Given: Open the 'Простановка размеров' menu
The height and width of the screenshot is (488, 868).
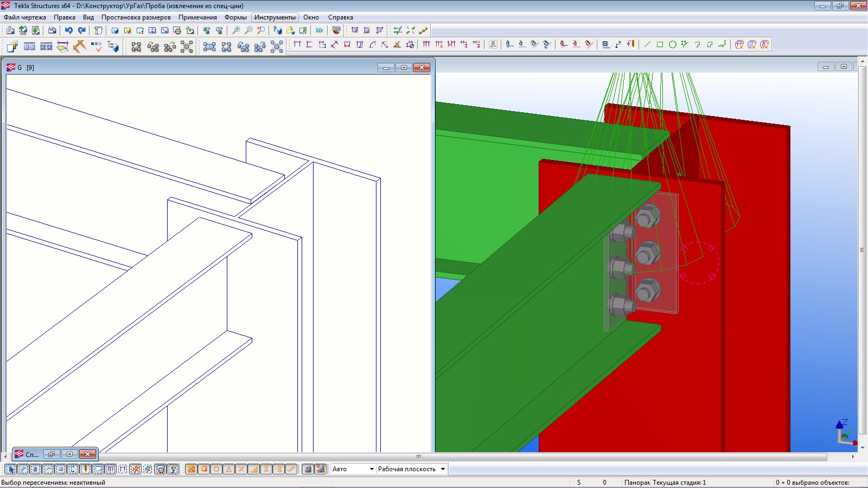Looking at the screenshot, I should click(x=136, y=17).
